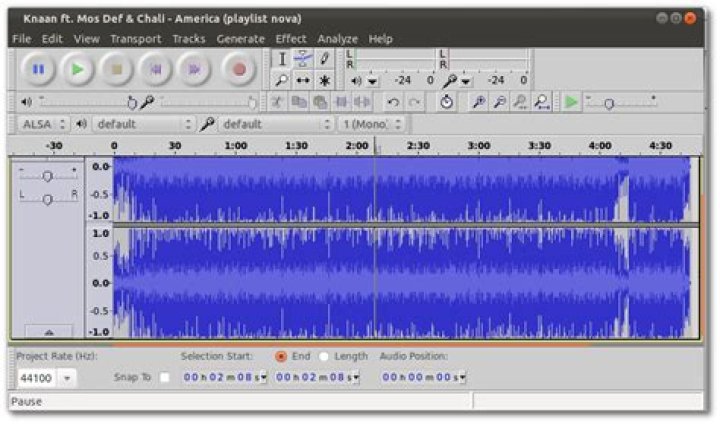Select the Multi-Tool asterisk mode
Screen dimensions: 720x424
coord(324,80)
